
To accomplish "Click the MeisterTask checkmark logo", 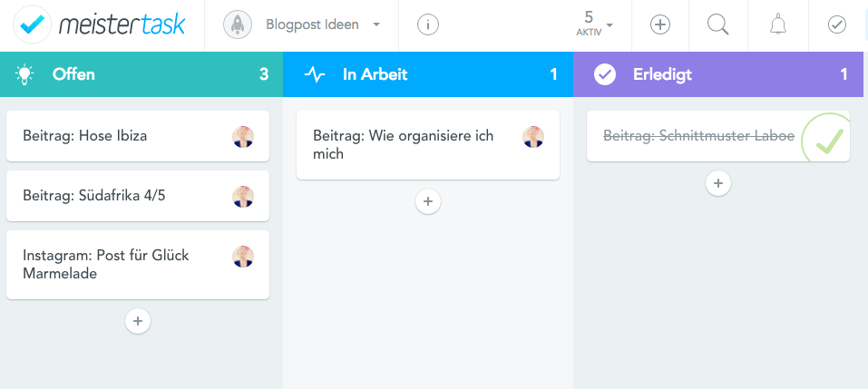I will [x=32, y=24].
